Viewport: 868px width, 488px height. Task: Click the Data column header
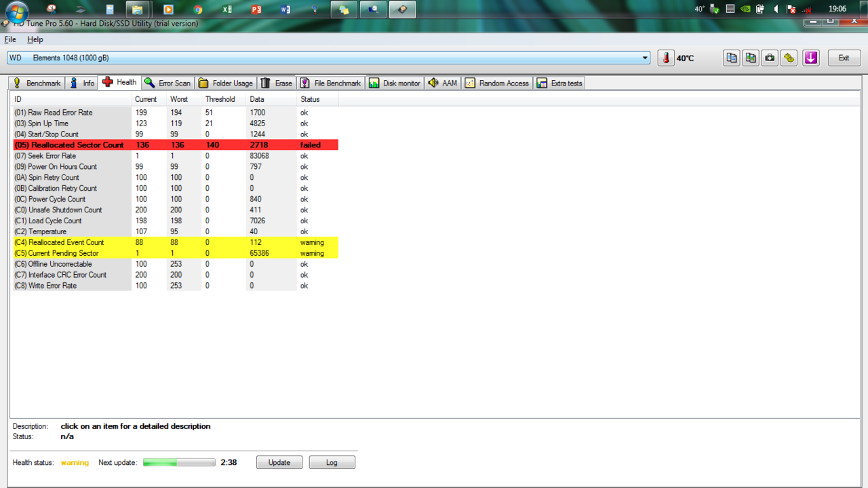[x=271, y=99]
